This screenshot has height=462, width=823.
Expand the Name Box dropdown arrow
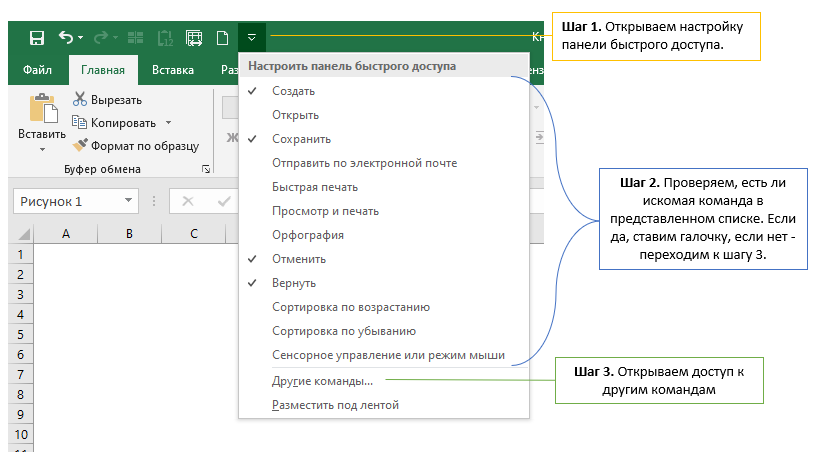pos(128,201)
